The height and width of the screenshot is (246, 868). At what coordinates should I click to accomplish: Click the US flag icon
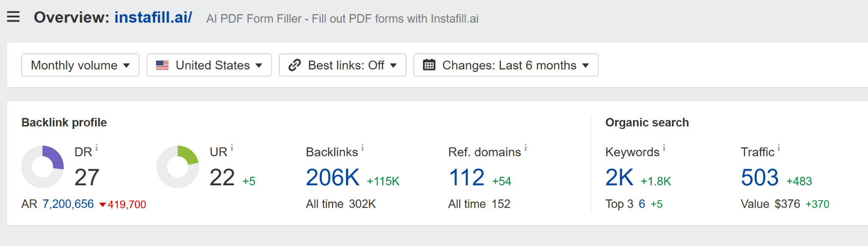162,65
